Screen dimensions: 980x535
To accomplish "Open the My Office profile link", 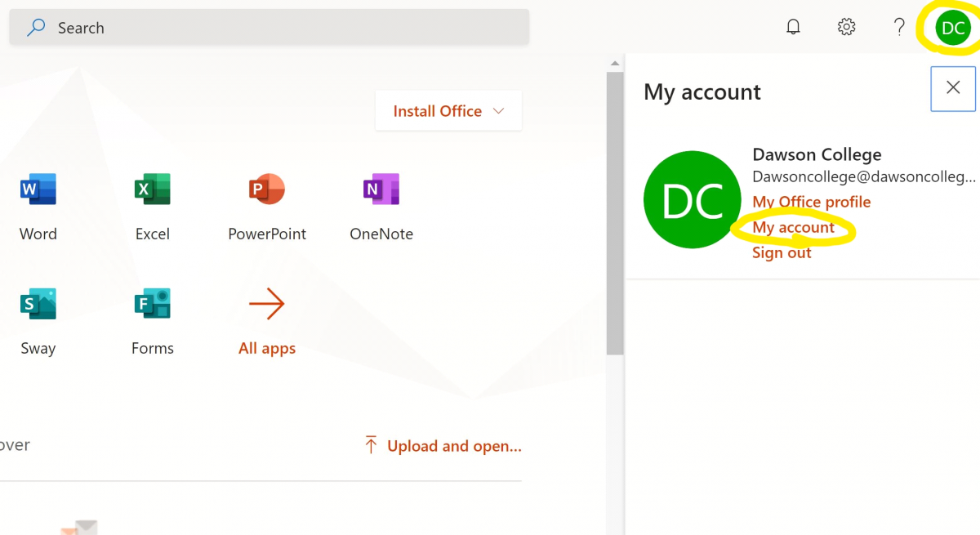I will click(812, 202).
